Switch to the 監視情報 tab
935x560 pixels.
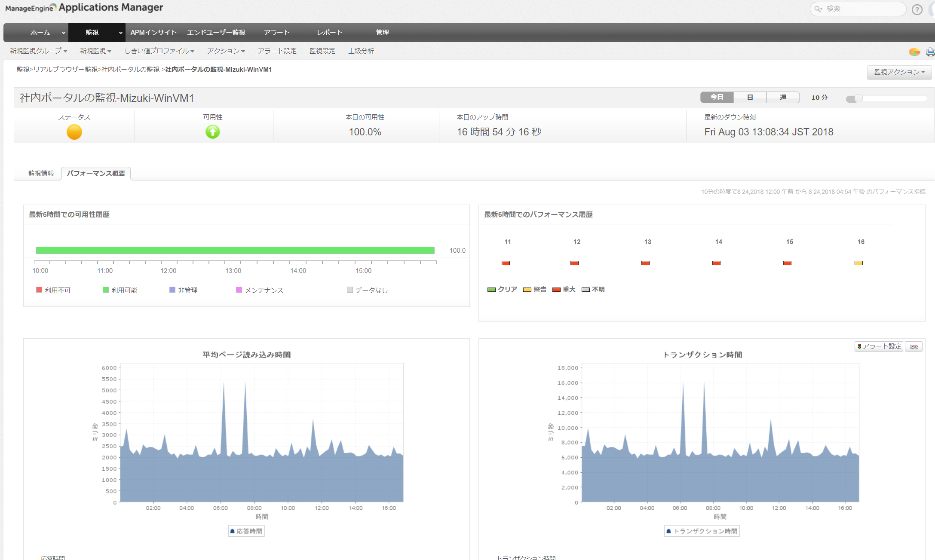[x=41, y=174]
